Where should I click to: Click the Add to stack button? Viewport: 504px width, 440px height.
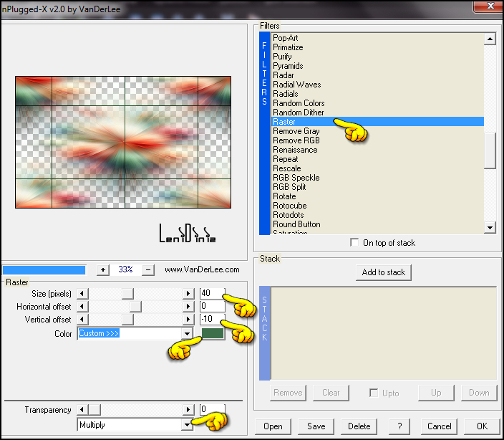(384, 272)
